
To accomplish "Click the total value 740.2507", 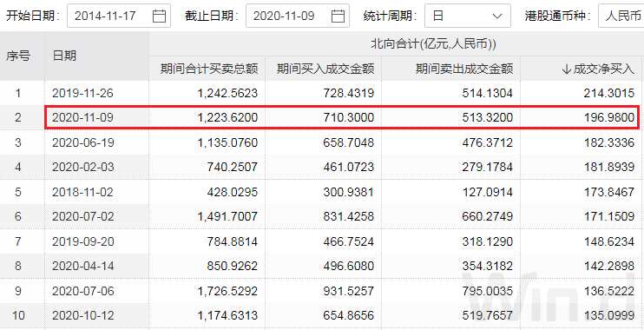I will pos(233,168).
